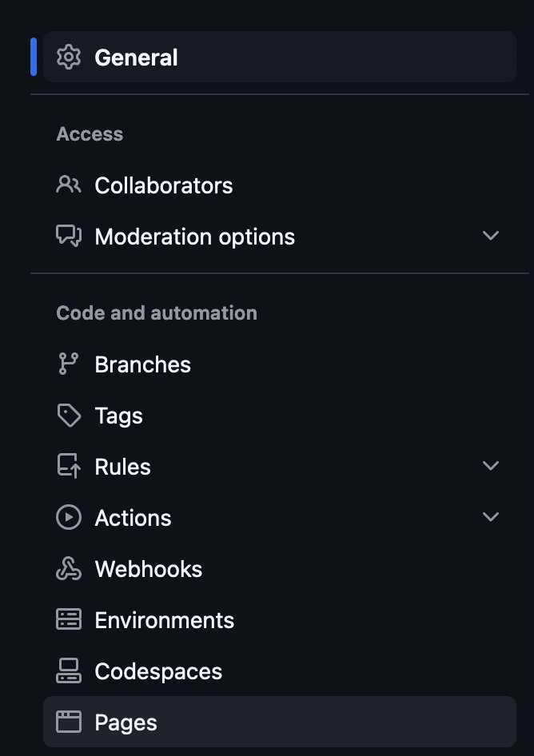The image size is (534, 756).
Task: Click the Codespaces computer icon
Action: (69, 670)
